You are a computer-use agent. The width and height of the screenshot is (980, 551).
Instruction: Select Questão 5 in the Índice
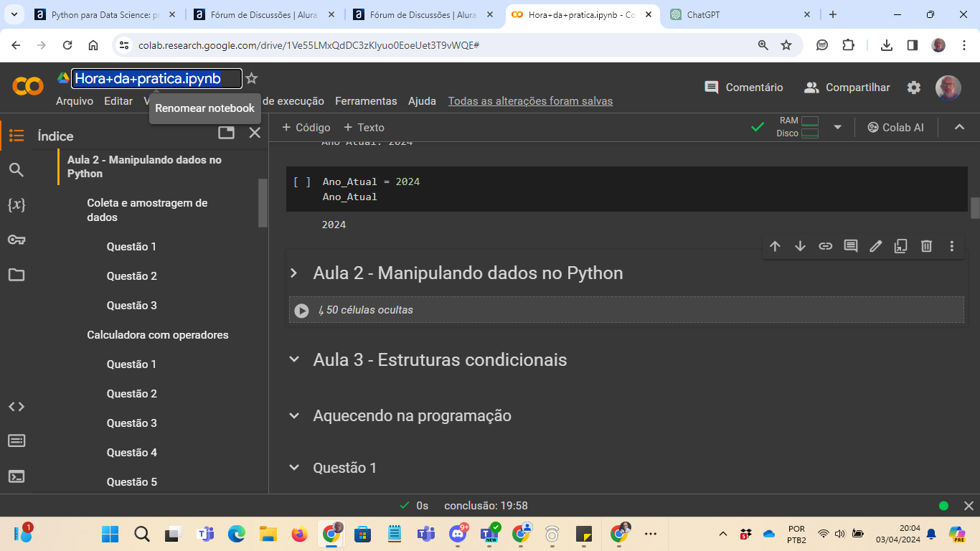click(x=132, y=482)
